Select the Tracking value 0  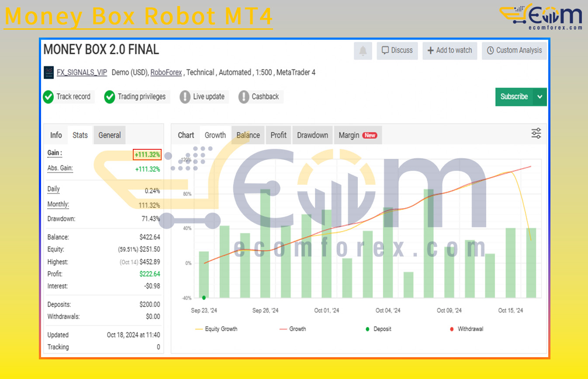pos(158,347)
